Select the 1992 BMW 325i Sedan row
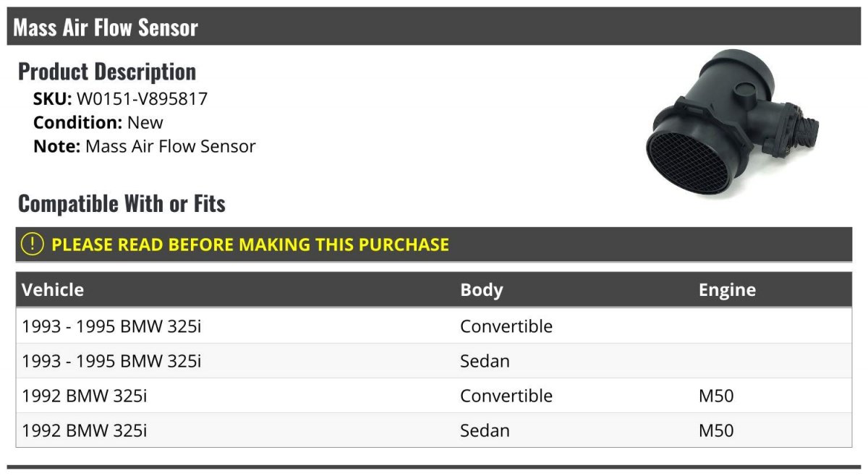 tap(434, 430)
